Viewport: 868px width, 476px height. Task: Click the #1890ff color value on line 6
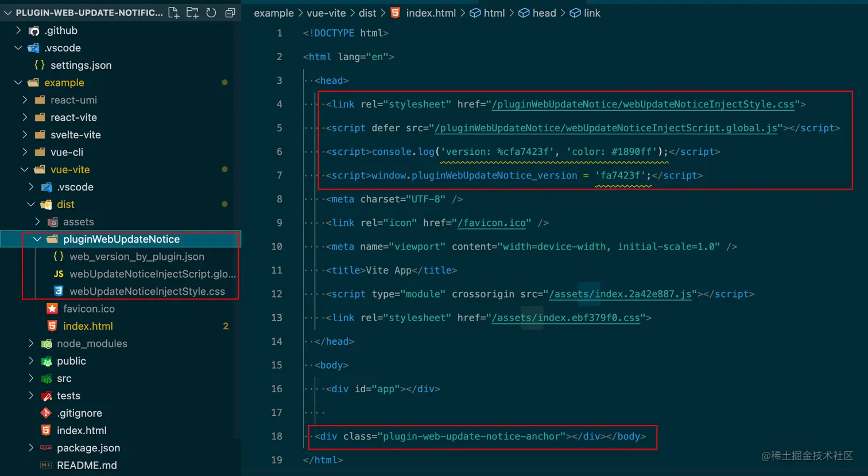[x=631, y=152]
